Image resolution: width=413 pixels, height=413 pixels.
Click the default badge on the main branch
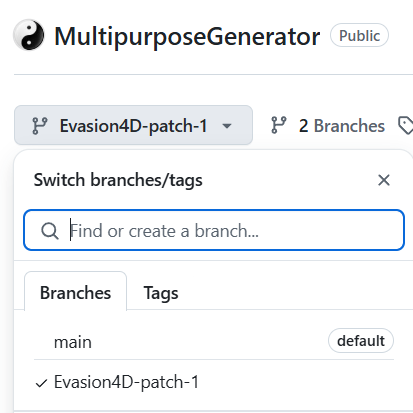(x=361, y=341)
